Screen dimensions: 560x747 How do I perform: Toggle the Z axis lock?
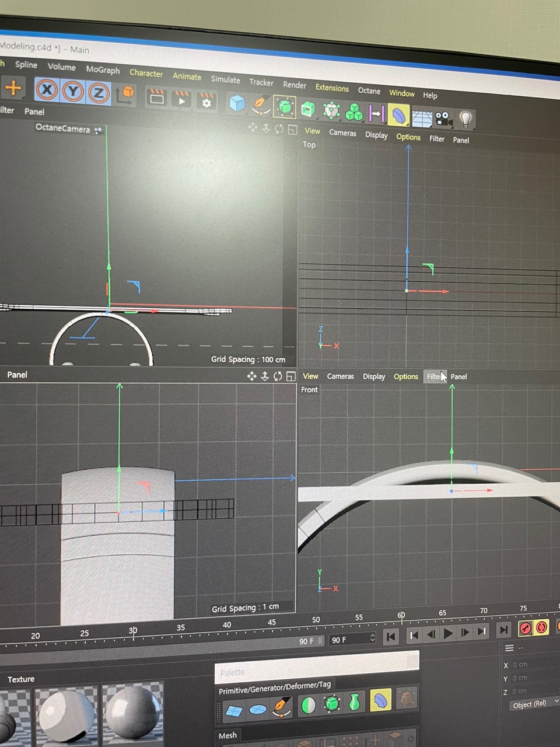coord(99,93)
